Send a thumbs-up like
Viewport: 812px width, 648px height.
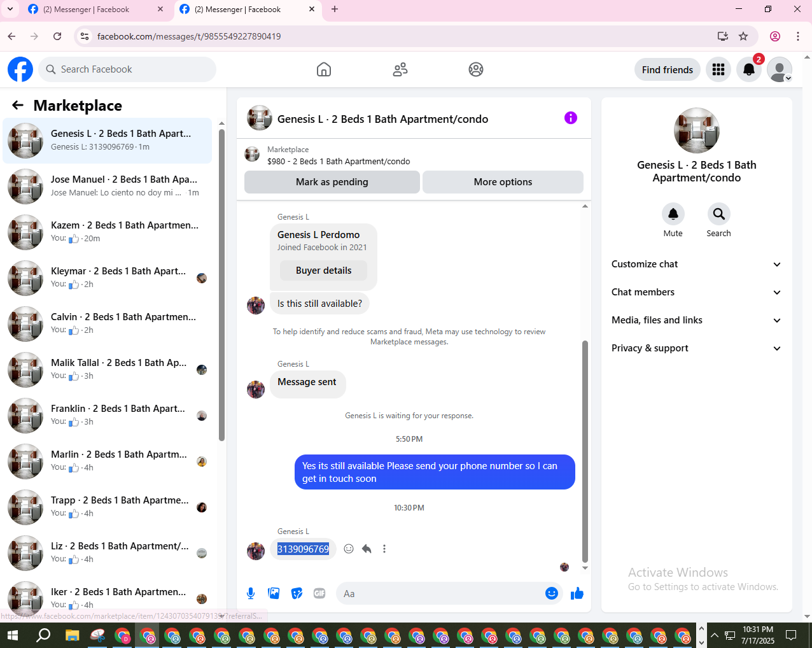point(577,593)
